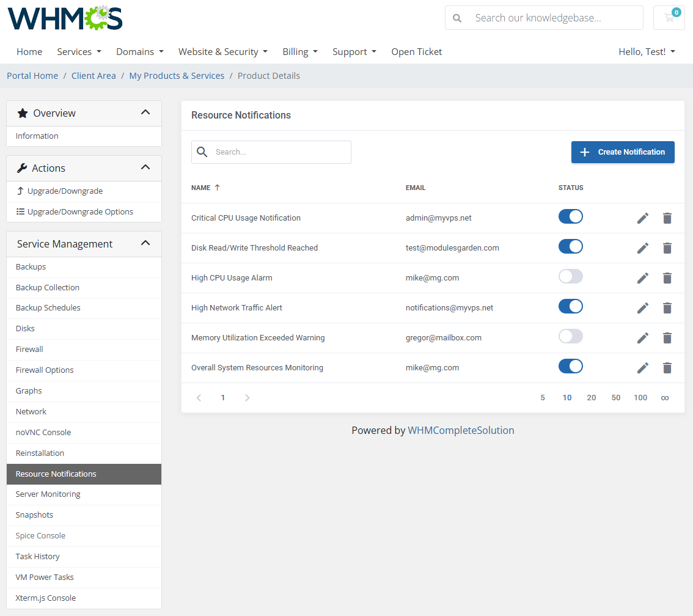Collapse the Service Management panel chevron
693x616 pixels.
[145, 243]
